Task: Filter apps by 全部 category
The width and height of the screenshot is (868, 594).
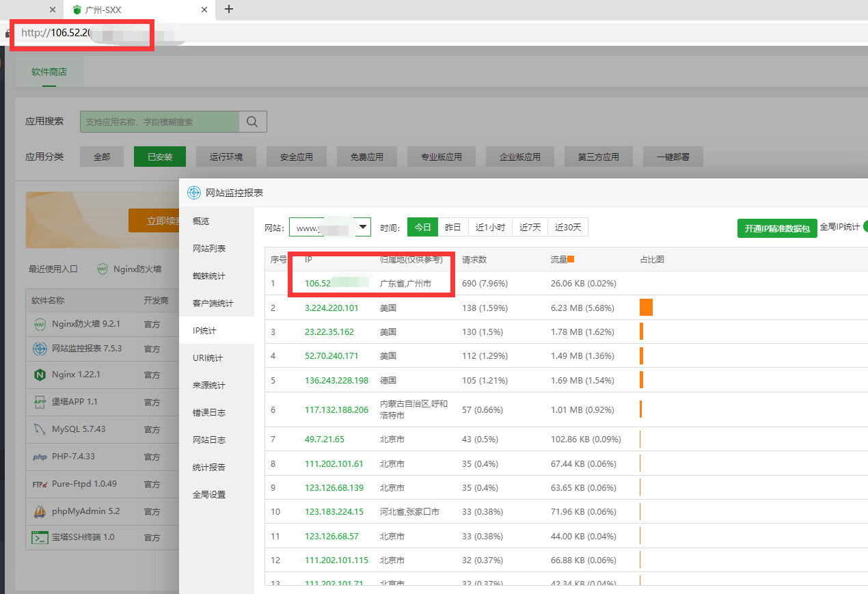Action: pyautogui.click(x=102, y=157)
